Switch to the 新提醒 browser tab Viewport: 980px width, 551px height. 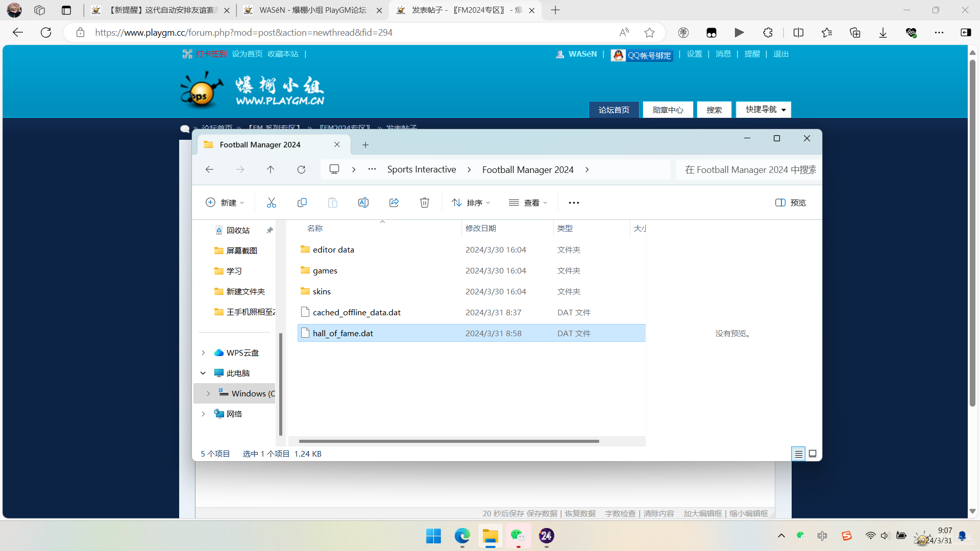pos(160,10)
